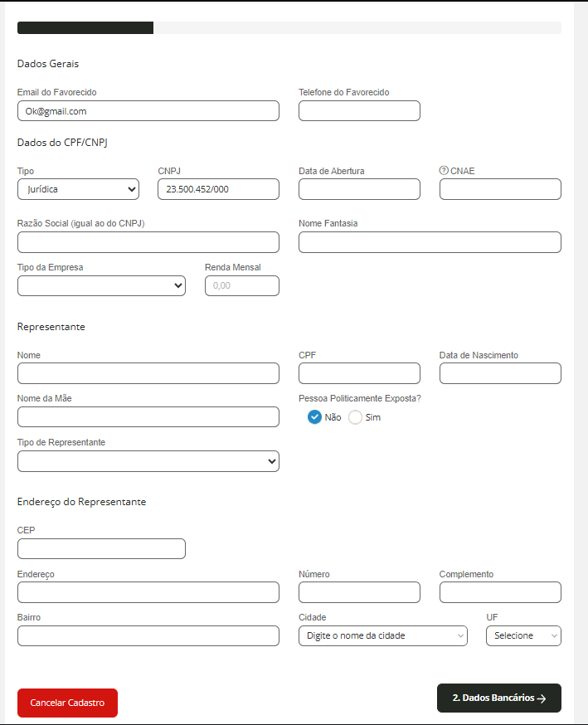The image size is (588, 725).
Task: Click the Representante section heading
Action: point(51,327)
